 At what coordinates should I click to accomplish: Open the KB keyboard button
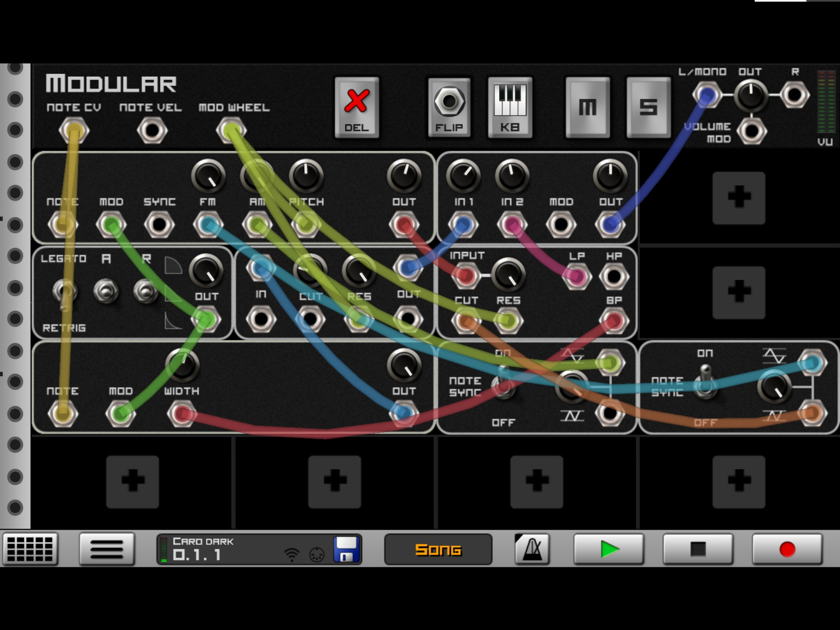click(510, 107)
